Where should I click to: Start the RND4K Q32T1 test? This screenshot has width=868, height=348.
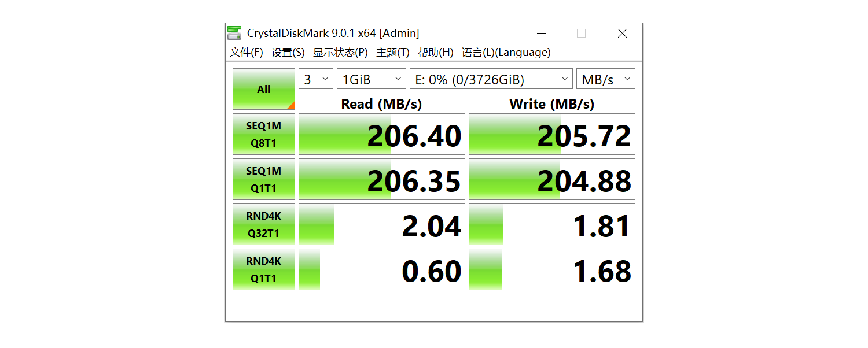coord(264,224)
